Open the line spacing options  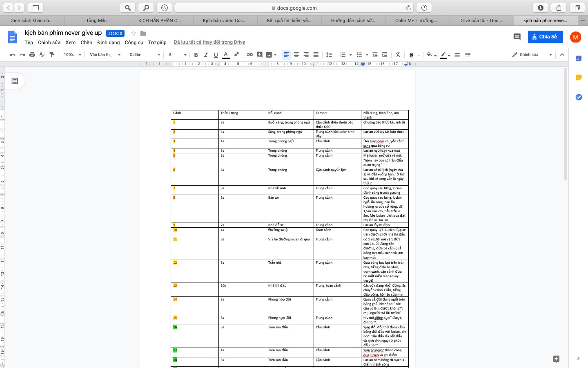point(329,55)
